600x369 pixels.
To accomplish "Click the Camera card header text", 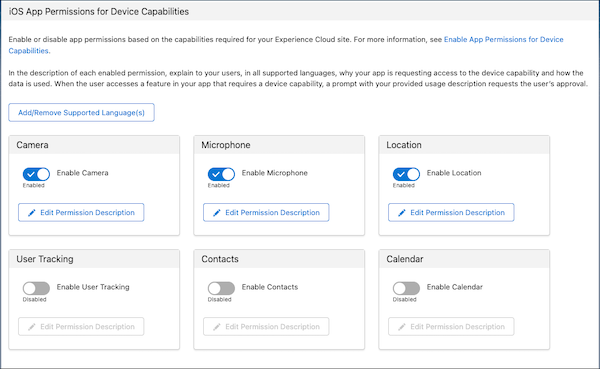I will click(33, 145).
